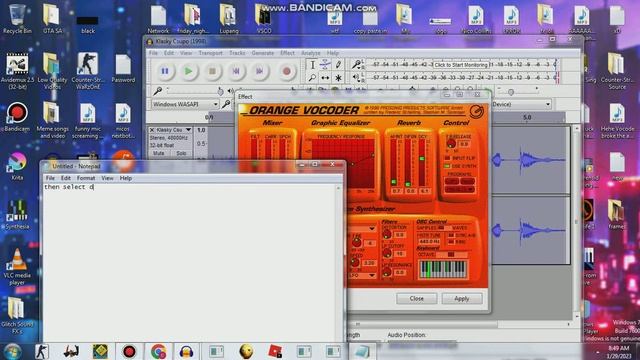Screen dimensions: 640x360
Task: Solo the Klasky Csu track
Action: point(181,153)
